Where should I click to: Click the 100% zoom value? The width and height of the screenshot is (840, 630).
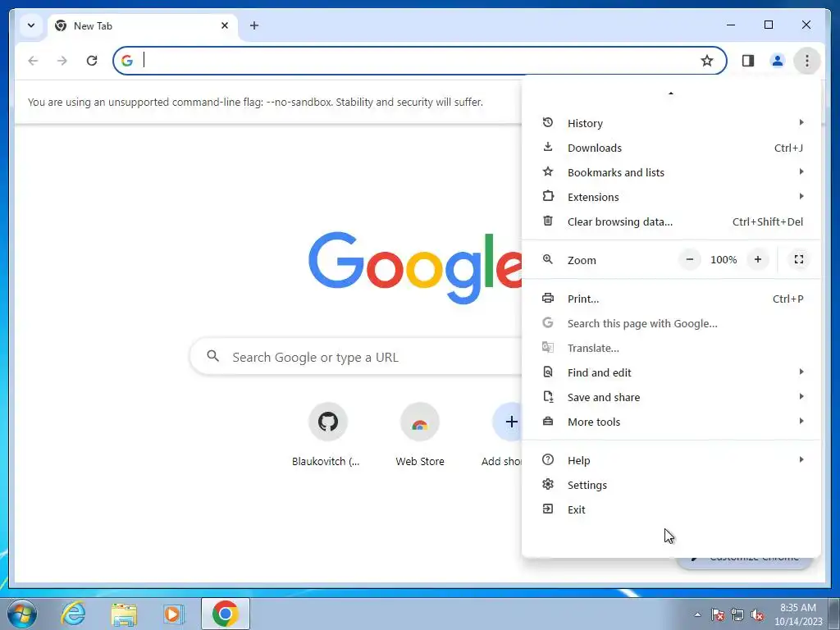point(724,260)
